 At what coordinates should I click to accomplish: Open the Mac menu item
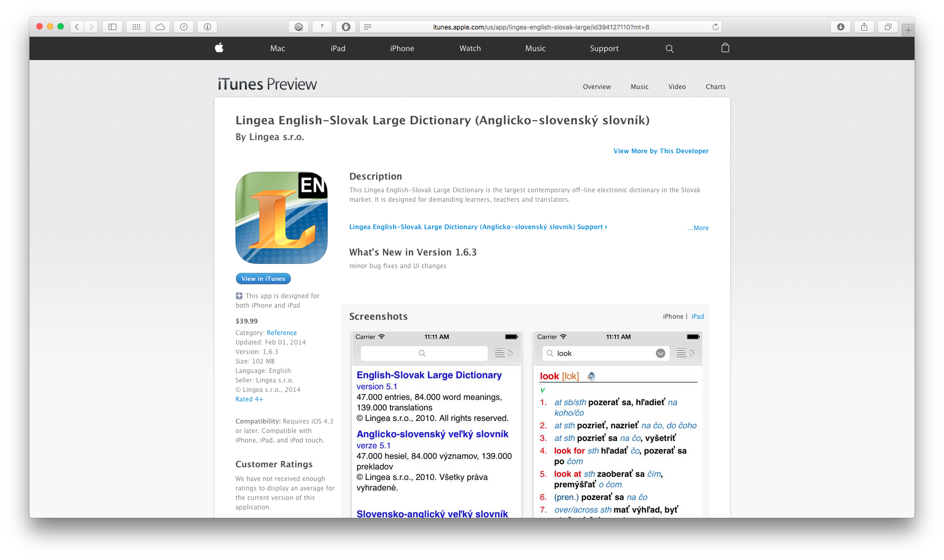click(x=278, y=48)
